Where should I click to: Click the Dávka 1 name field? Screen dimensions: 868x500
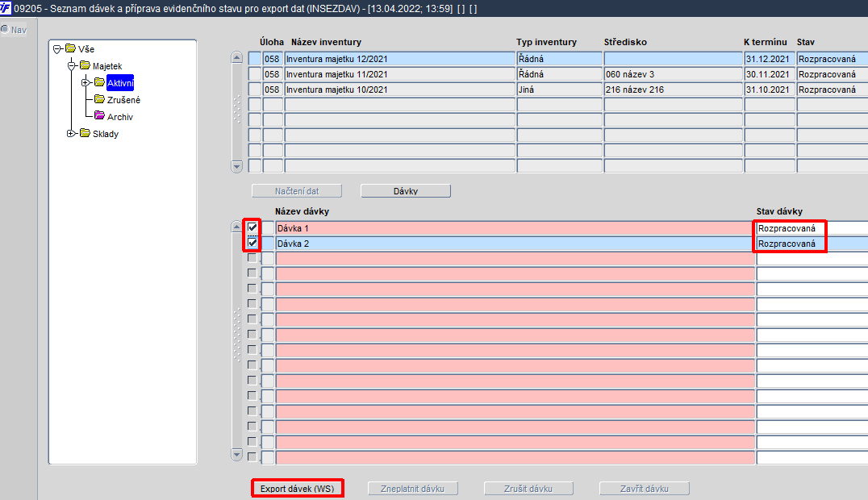click(515, 228)
